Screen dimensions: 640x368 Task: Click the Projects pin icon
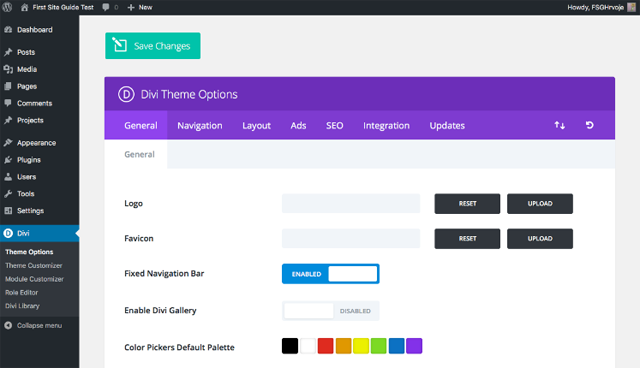point(8,120)
